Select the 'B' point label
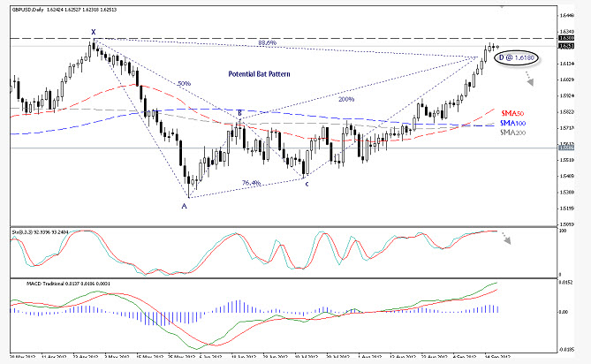591x364 pixels. click(x=239, y=113)
